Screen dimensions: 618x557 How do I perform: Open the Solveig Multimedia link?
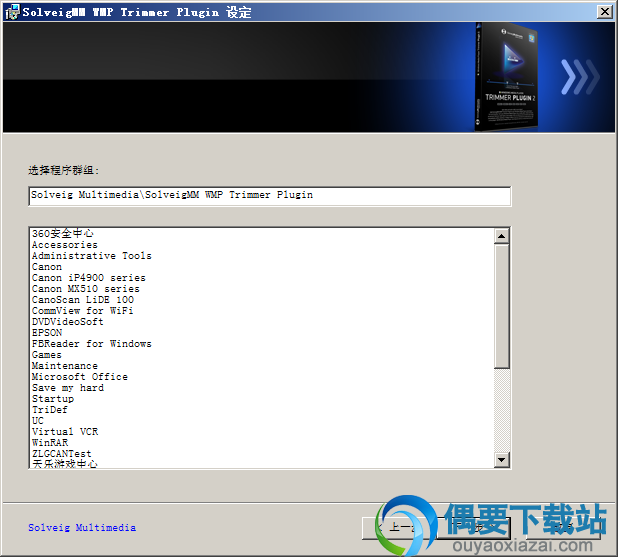82,527
